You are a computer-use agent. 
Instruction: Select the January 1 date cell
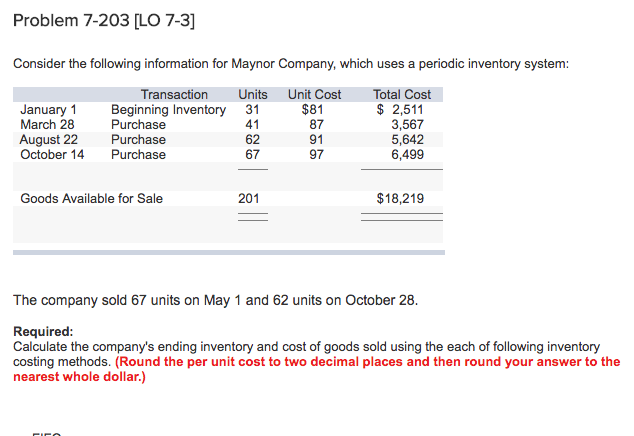[49, 110]
